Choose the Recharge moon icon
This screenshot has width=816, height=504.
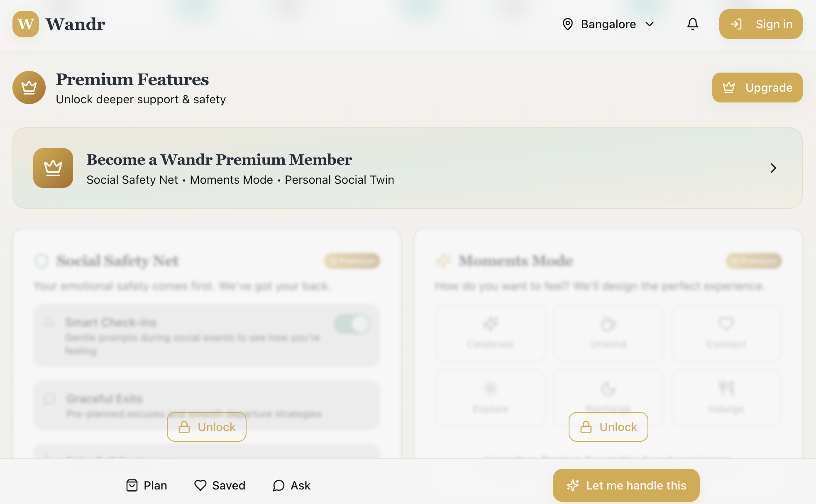coord(608,389)
